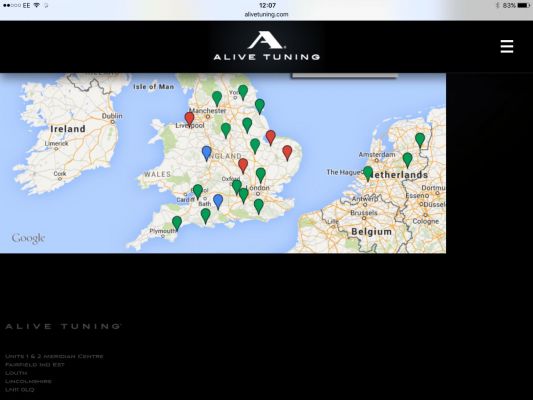Select the green pin beside the Oxford label
Screen dimensions: 533x400
click(x=237, y=188)
